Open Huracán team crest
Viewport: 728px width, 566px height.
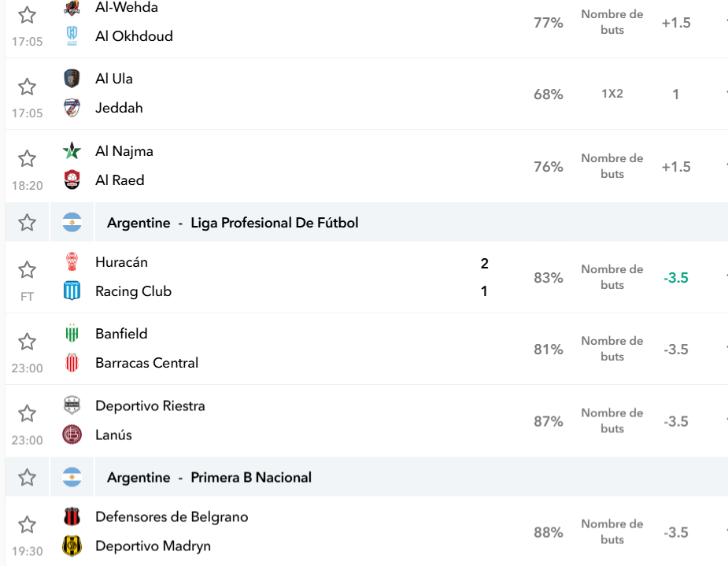pos(72,261)
